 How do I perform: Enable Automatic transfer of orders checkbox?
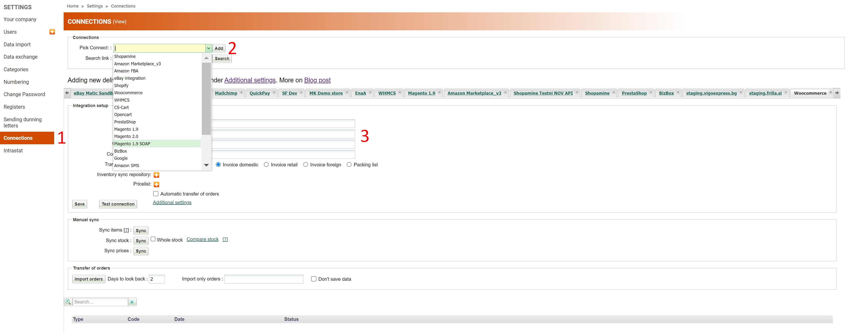coord(156,194)
